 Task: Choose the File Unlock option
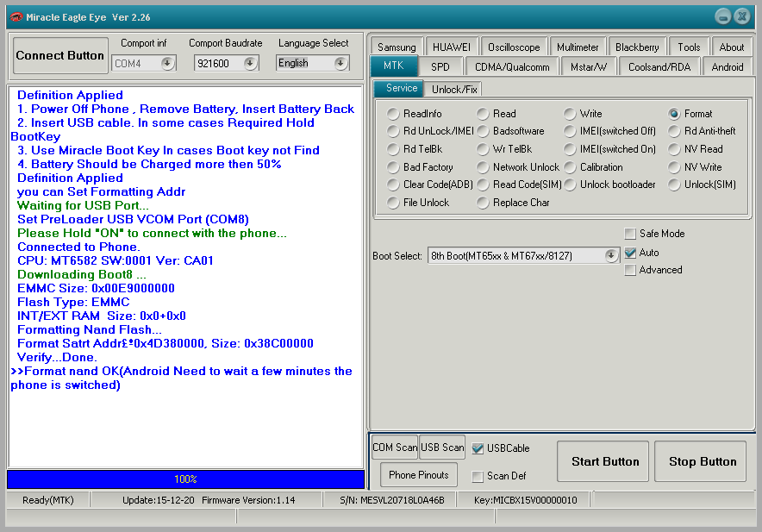[x=393, y=203]
